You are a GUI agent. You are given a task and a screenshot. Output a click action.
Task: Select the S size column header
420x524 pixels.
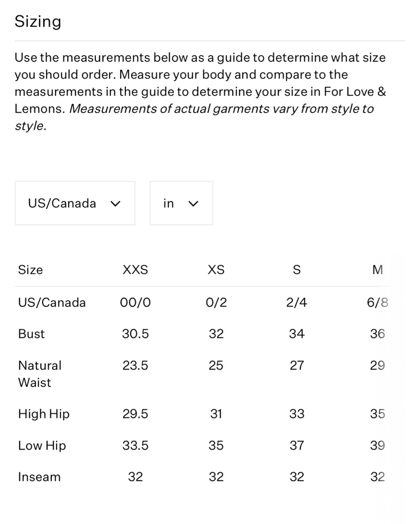[297, 270]
